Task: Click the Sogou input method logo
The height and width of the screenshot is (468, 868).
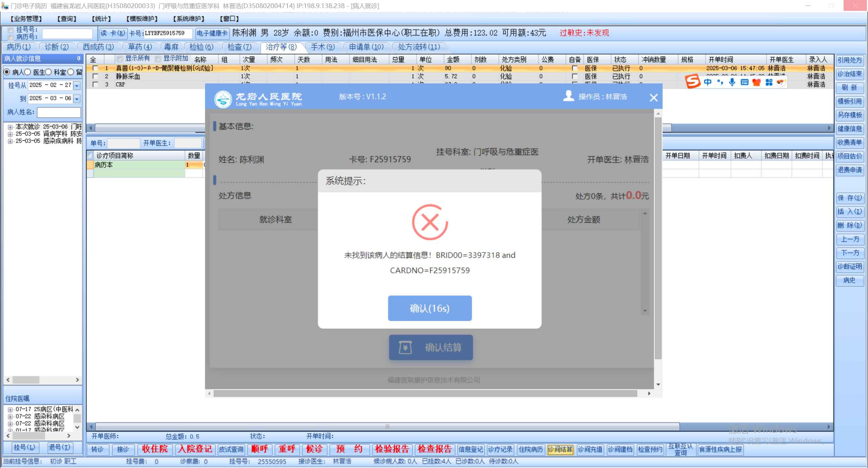Action: coord(692,82)
